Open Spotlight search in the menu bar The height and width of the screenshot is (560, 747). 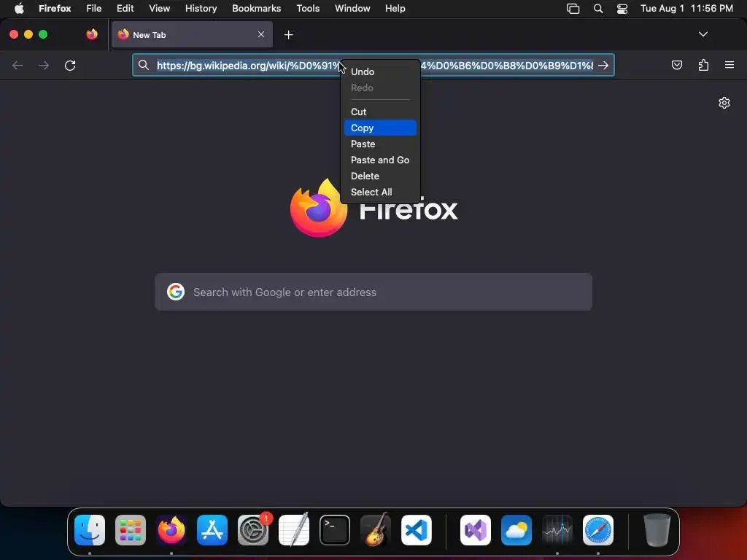point(598,9)
